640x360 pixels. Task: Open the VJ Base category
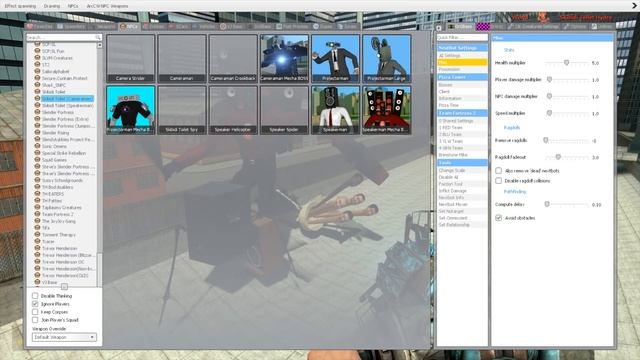click(x=49, y=282)
